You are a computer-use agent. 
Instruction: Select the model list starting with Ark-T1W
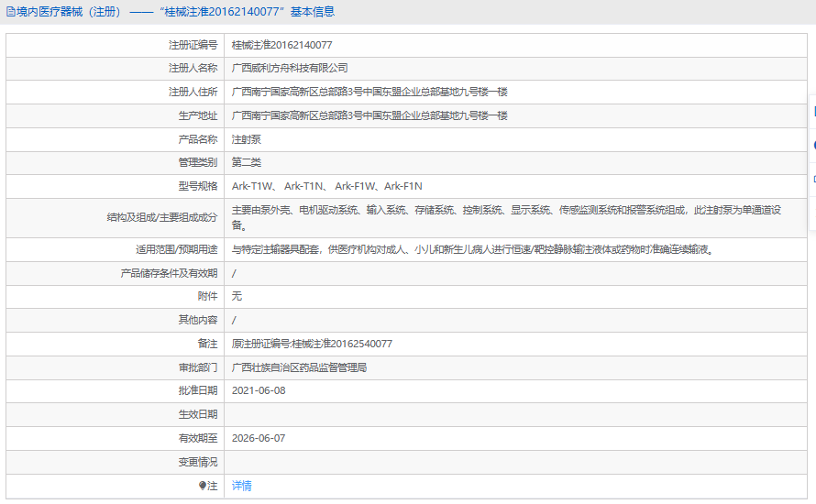[326, 186]
